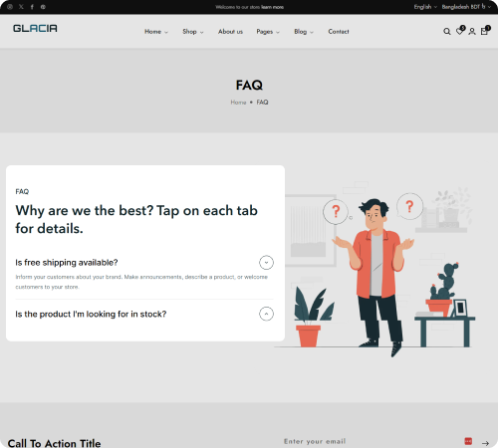Viewport: 498px width, 448px height.
Task: Visit the Pinterest social icon link
Action: point(43,7)
